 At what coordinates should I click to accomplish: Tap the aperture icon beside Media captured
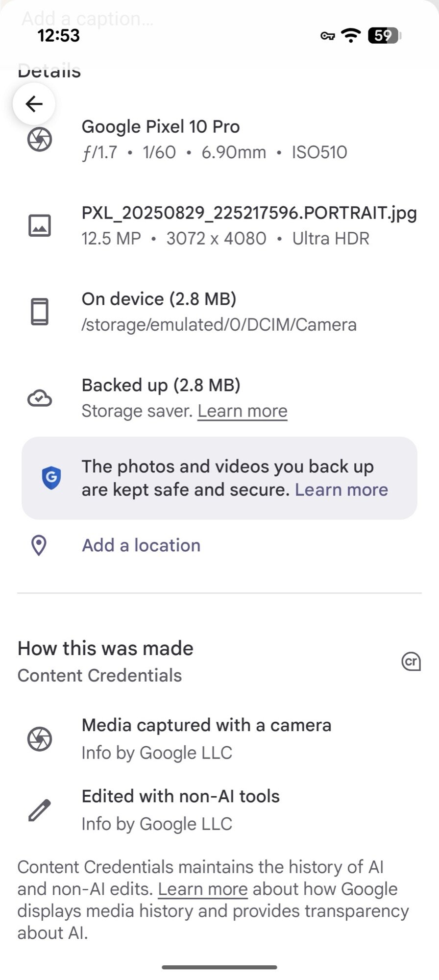40,739
